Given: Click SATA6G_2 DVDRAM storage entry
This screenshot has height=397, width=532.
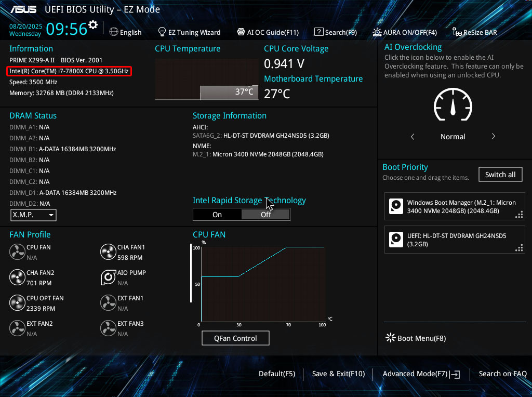Looking at the screenshot, I should click(x=261, y=136).
